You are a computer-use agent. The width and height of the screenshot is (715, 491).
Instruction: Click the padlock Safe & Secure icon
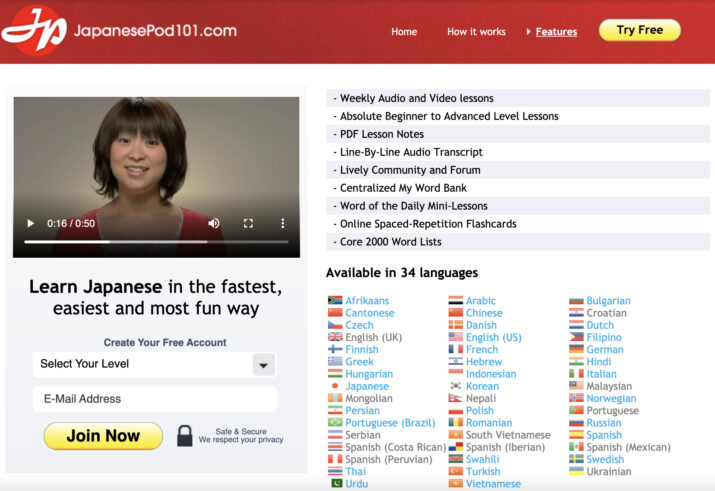184,435
